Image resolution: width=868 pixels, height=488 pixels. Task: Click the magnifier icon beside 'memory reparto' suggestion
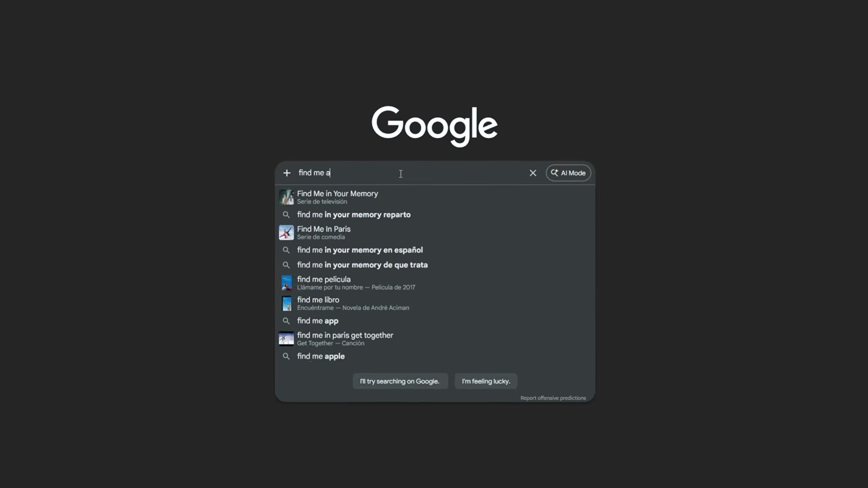pyautogui.click(x=286, y=215)
